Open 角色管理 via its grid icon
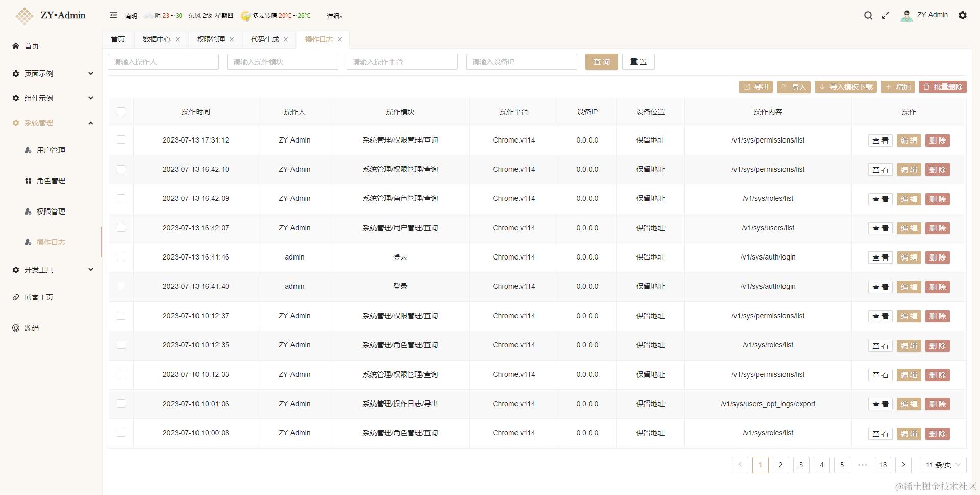The image size is (980, 495). click(x=27, y=181)
